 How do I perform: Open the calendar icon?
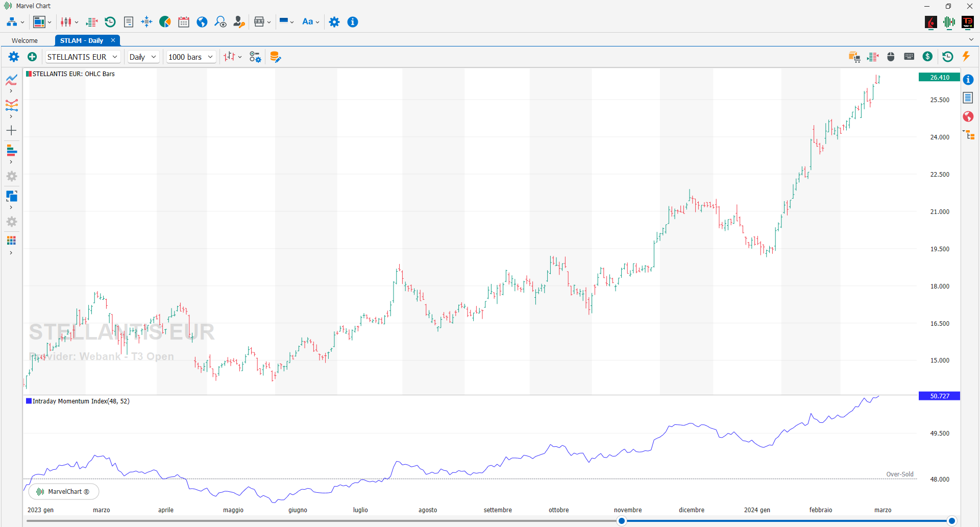click(184, 22)
